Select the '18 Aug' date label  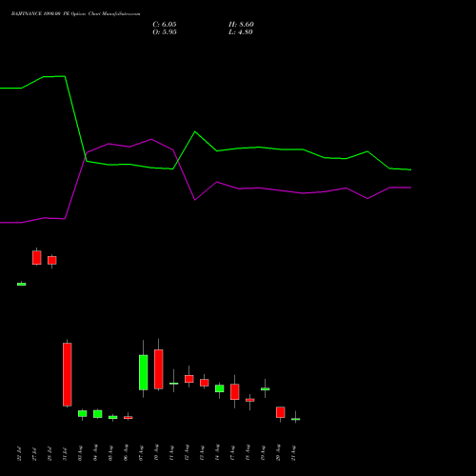point(248,453)
